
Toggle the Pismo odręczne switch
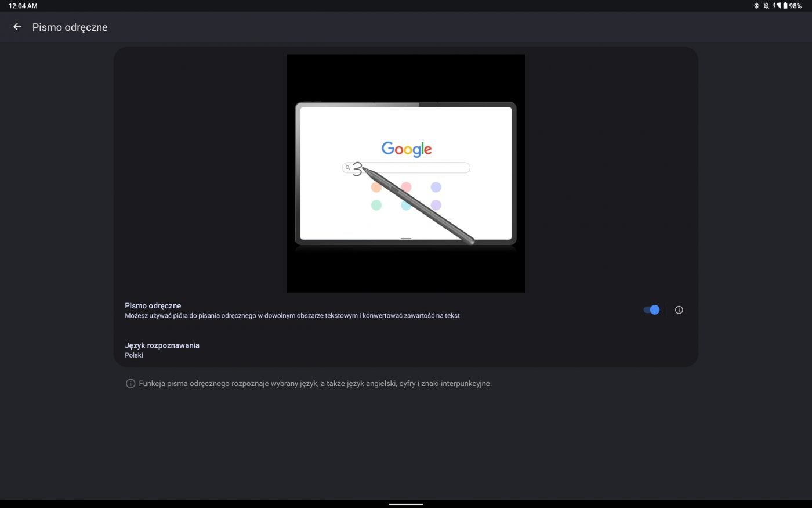tap(651, 310)
